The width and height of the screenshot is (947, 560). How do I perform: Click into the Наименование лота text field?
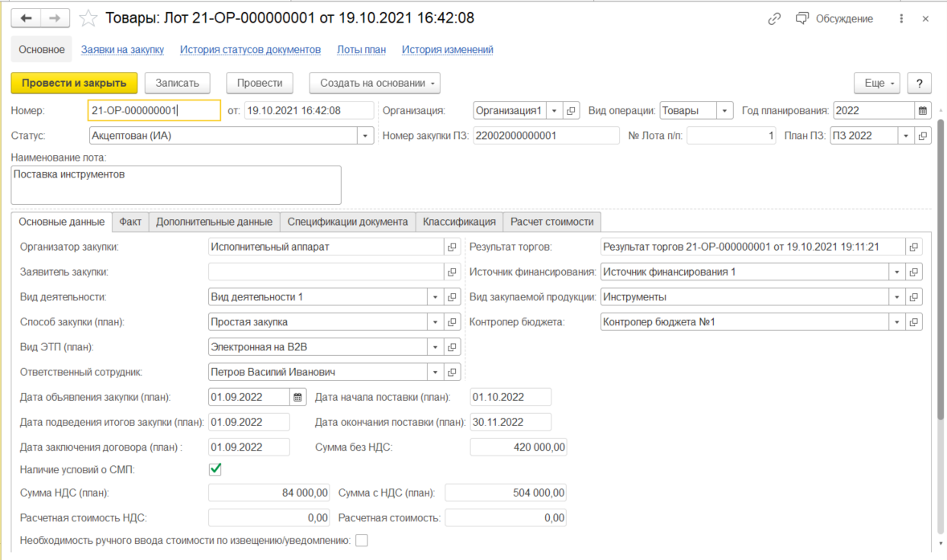tap(177, 185)
